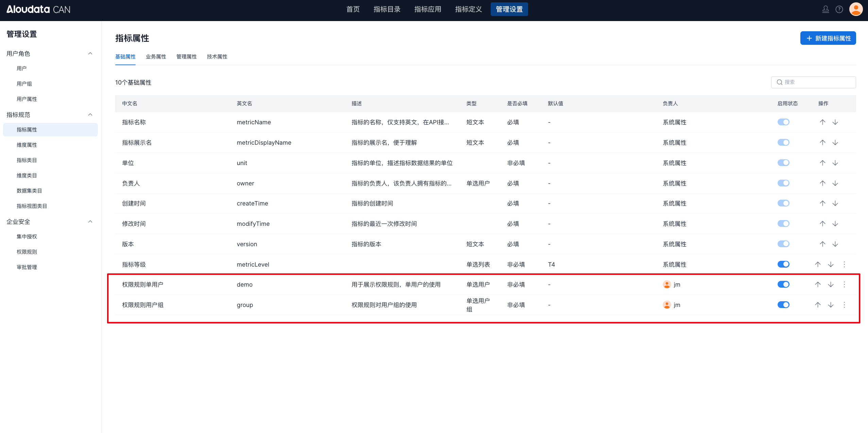
Task: Collapse the 指标规范 sidebar section
Action: click(90, 115)
